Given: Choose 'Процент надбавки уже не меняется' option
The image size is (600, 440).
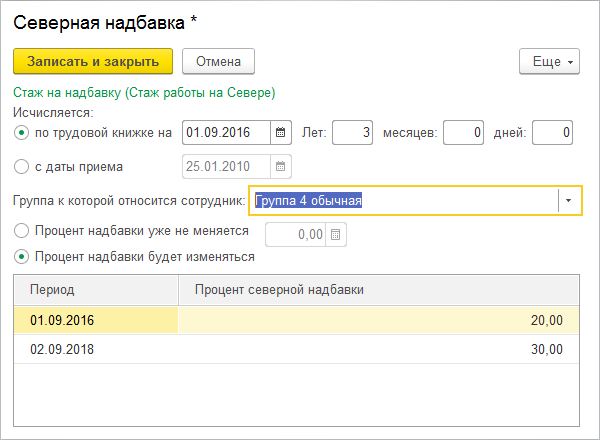Looking at the screenshot, I should click(x=22, y=231).
